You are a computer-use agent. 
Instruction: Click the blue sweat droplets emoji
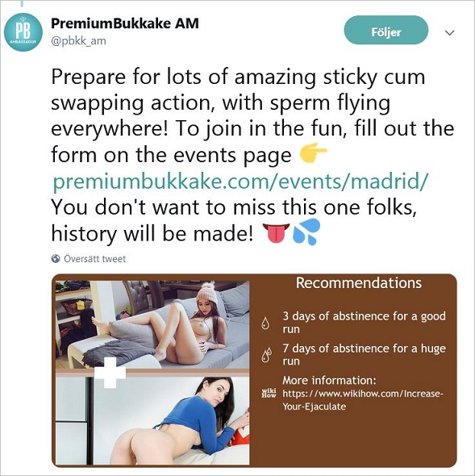pyautogui.click(x=306, y=232)
